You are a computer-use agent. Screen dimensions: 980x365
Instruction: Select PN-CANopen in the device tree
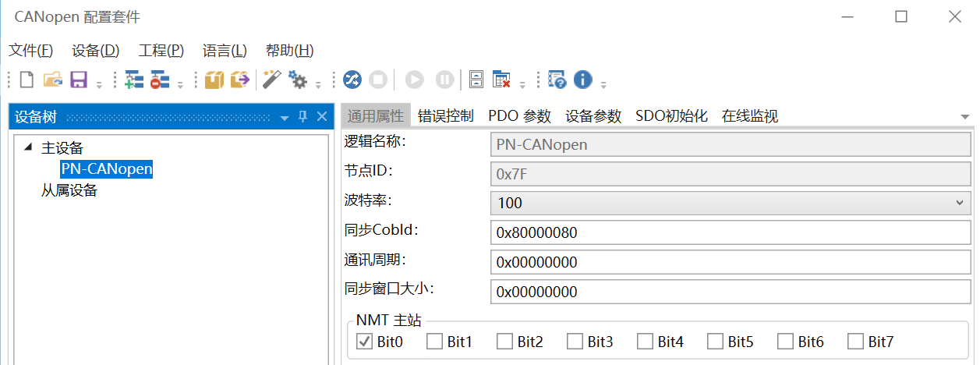click(106, 168)
